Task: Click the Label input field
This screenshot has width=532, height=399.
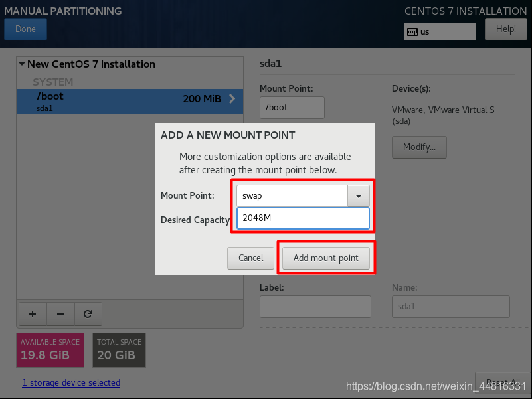Action: click(x=315, y=307)
